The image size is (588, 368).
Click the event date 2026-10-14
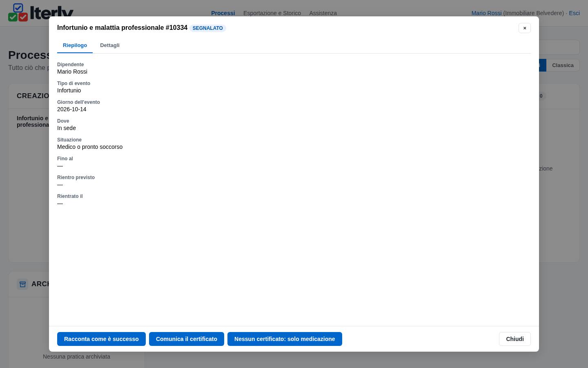(72, 109)
